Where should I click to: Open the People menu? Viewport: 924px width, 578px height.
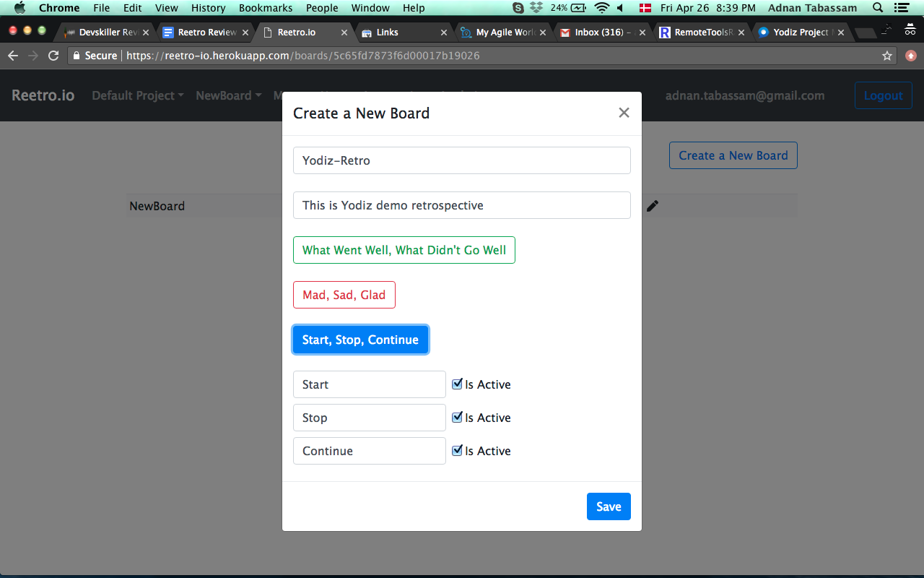[322, 8]
